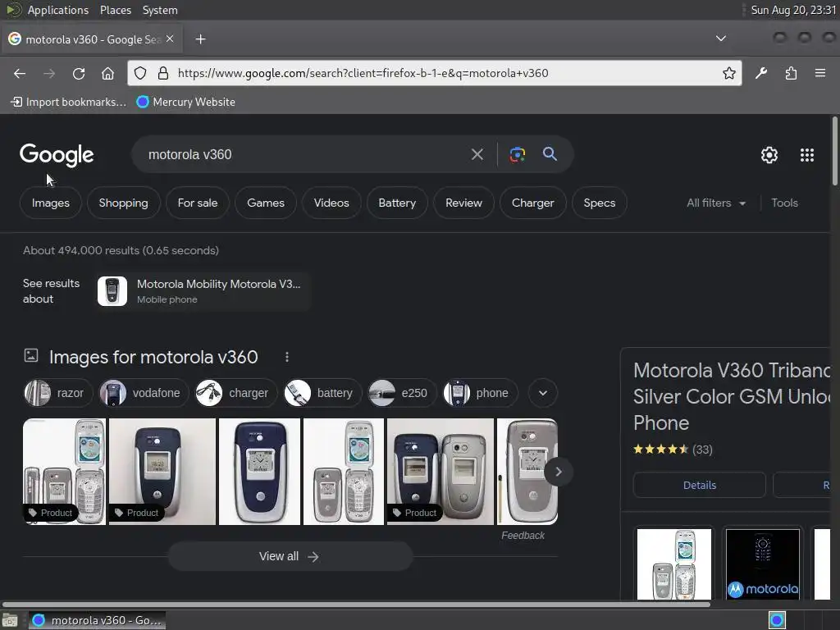Open the Firefox hamburger menu
This screenshot has height=630, width=840.
(820, 73)
